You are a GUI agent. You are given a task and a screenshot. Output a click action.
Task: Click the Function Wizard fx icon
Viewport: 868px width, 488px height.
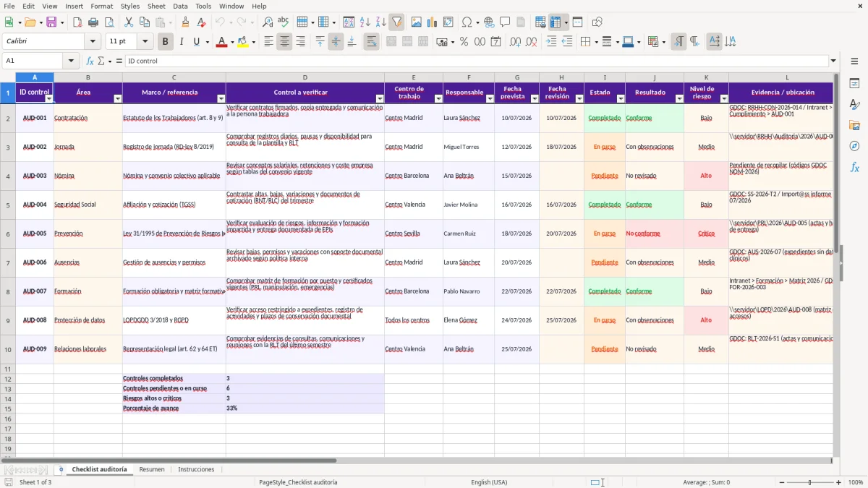[90, 61]
